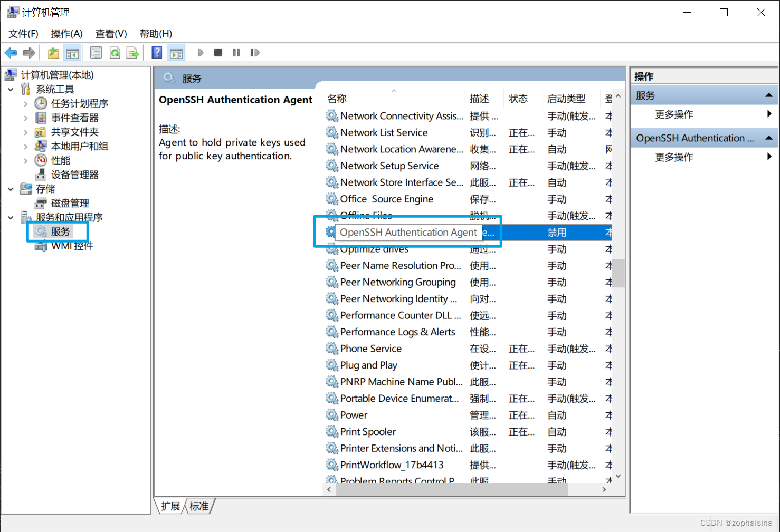Restart the service using the restart icon
The image size is (780, 532).
[x=255, y=52]
